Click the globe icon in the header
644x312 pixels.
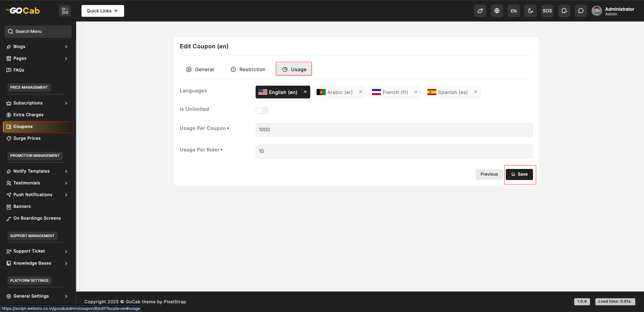coord(497,11)
